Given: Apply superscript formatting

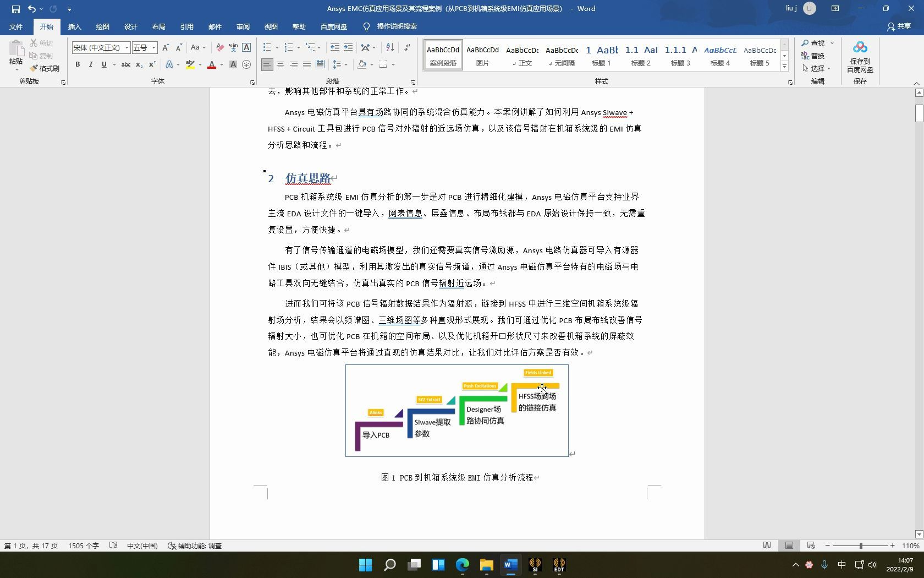Looking at the screenshot, I should [x=152, y=64].
